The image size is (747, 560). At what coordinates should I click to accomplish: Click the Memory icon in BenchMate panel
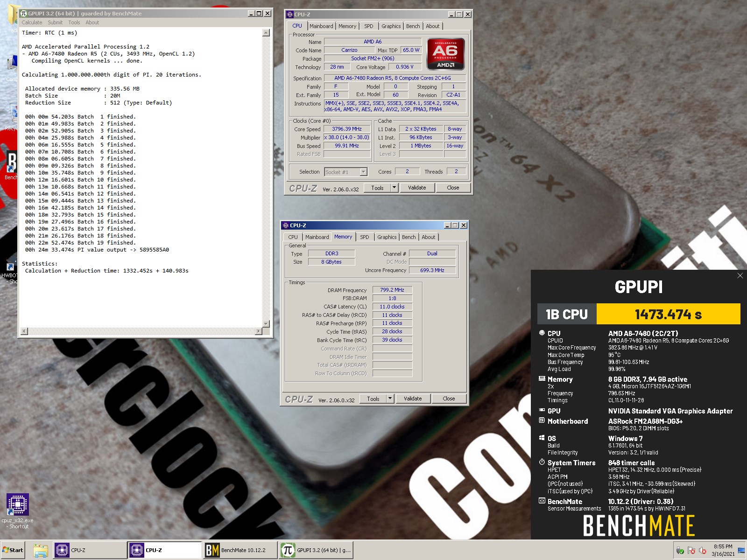click(542, 379)
